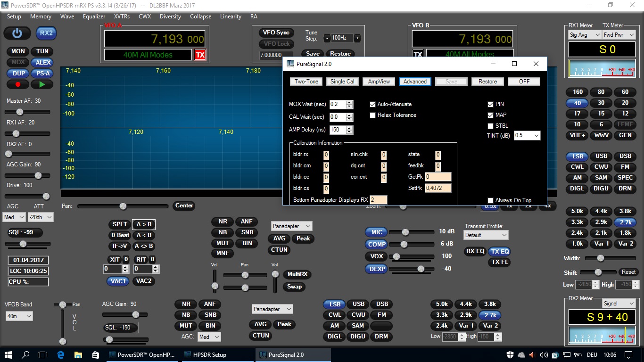
Task: Open Windows Defender shield tray icon
Action: (510, 354)
